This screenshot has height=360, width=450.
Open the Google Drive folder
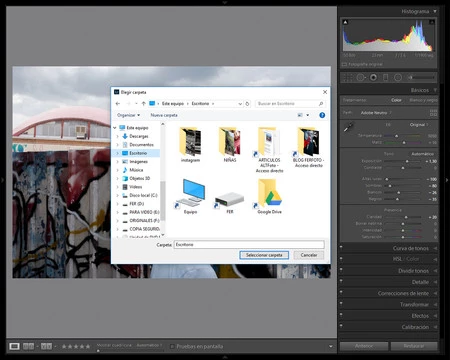click(269, 197)
